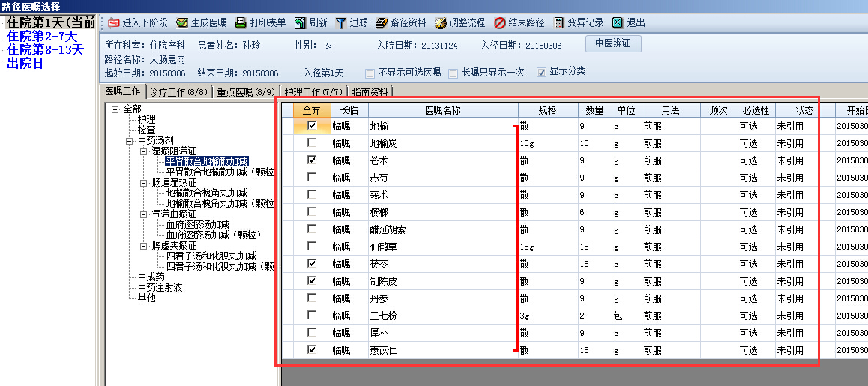Select 四君子汤和化积丸加减 tree item
This screenshot has height=386, width=868.
pyautogui.click(x=211, y=256)
